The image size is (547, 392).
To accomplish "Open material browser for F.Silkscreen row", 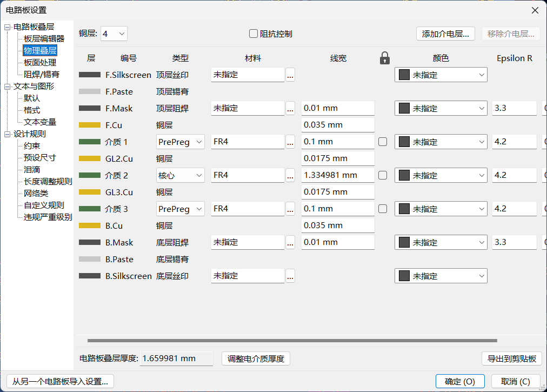I will pyautogui.click(x=290, y=75).
